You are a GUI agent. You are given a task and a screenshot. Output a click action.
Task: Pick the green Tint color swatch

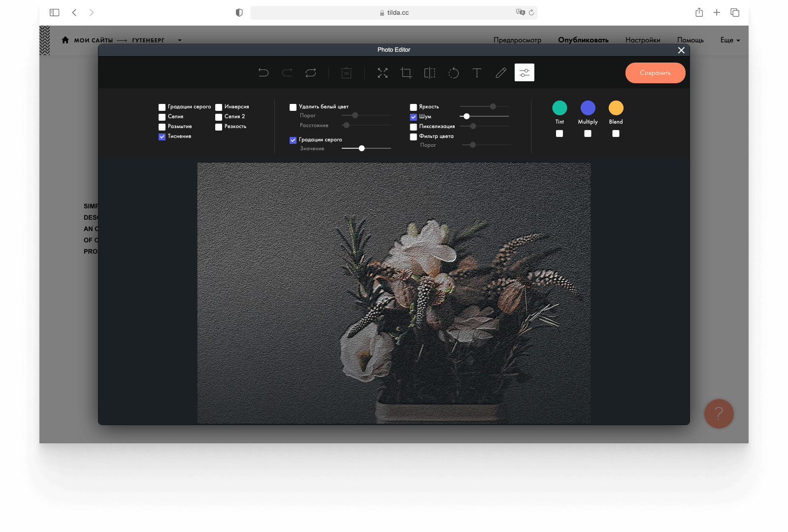tap(559, 108)
